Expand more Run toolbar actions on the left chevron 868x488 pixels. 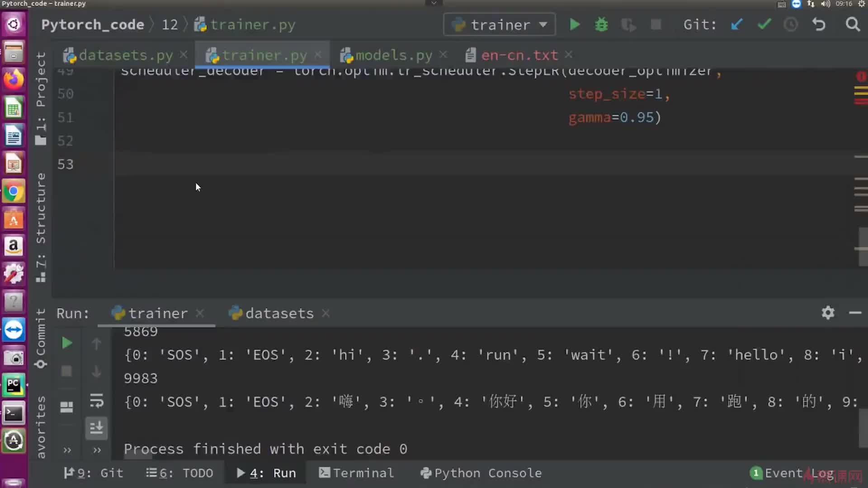click(67, 450)
